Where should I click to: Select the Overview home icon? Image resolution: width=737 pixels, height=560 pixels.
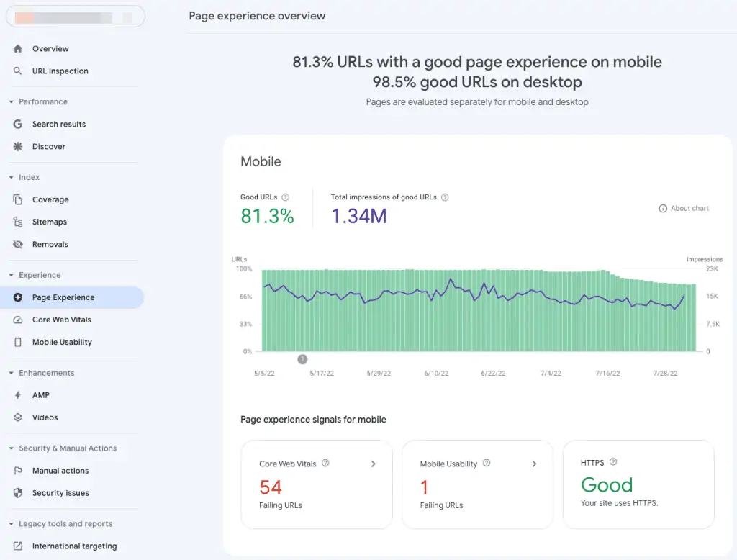17,48
